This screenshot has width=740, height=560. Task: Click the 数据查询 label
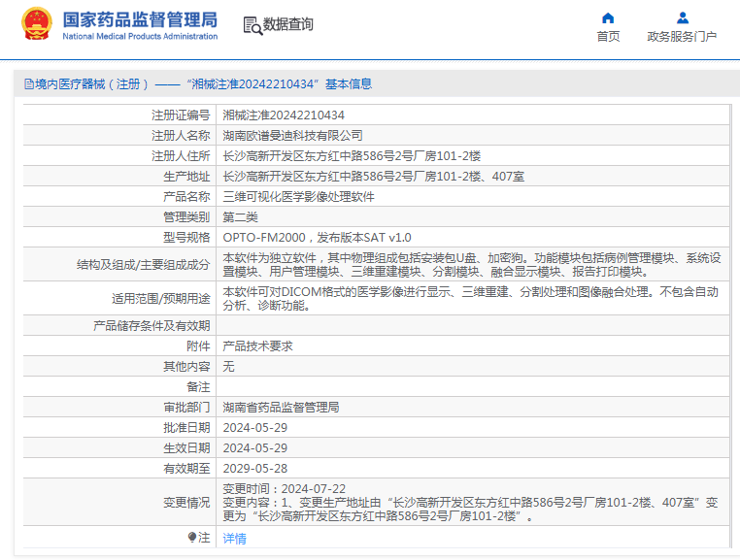coord(287,24)
